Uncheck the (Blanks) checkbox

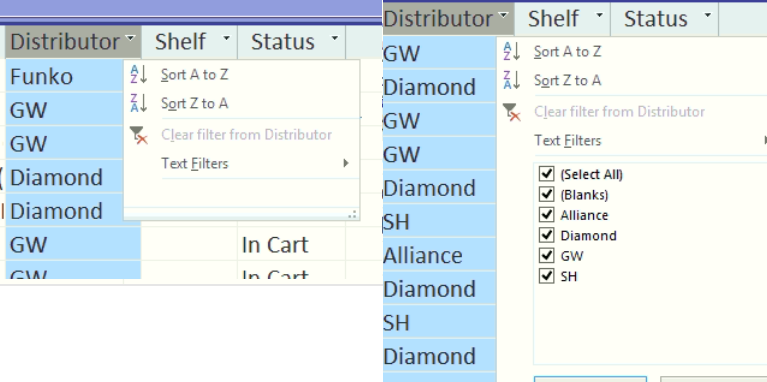click(x=546, y=194)
